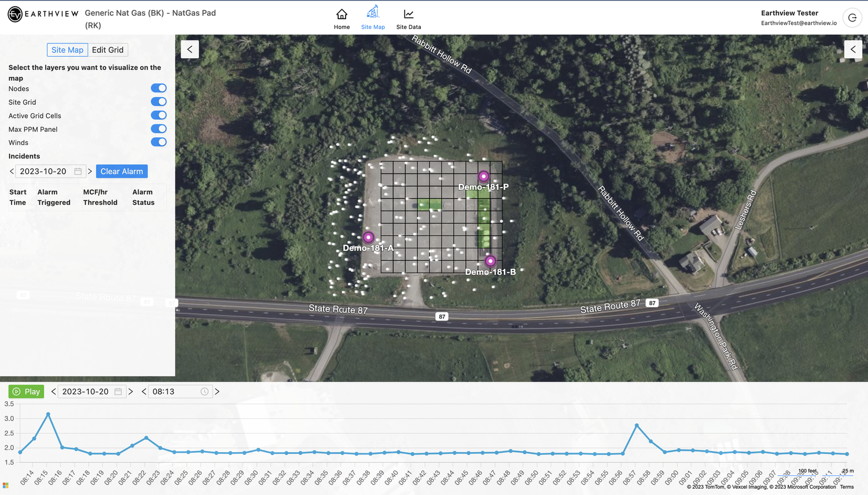This screenshot has height=495, width=868.
Task: Collapse the left layers panel arrow
Action: coord(189,49)
